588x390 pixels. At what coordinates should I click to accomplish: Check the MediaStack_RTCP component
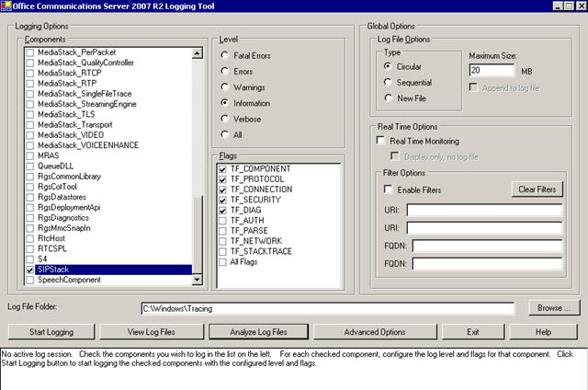[30, 74]
